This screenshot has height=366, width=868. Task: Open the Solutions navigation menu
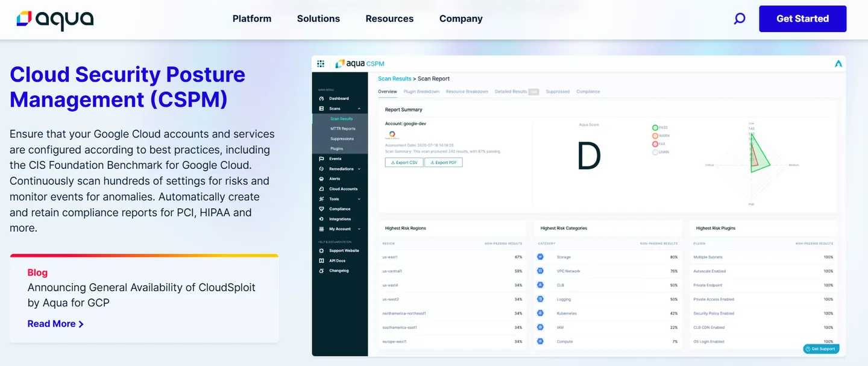[x=318, y=19]
